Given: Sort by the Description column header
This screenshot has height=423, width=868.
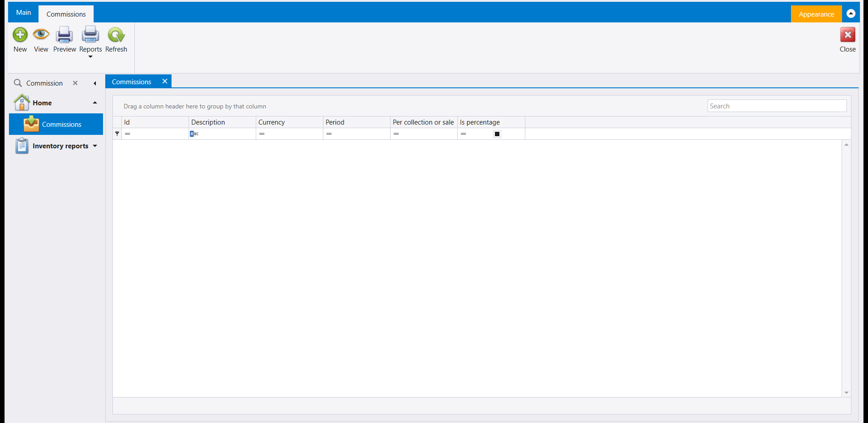Looking at the screenshot, I should tap(222, 122).
